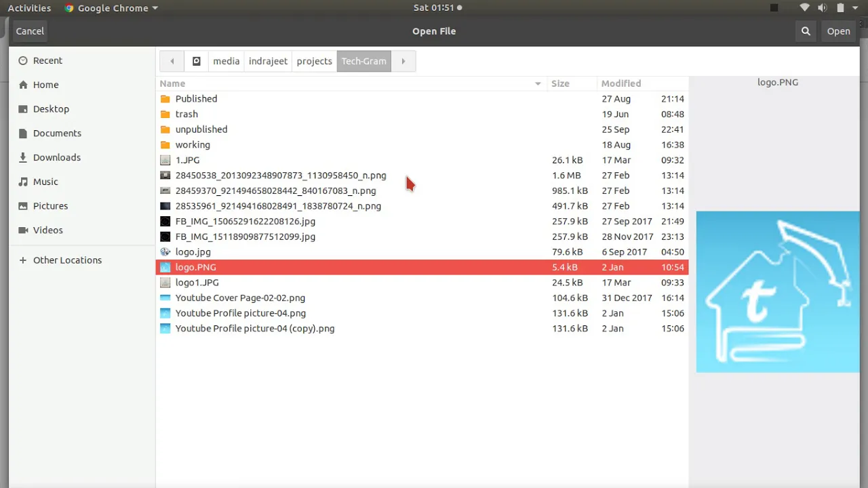Select file 28535961_921494168028491_1838780724_n.png
The width and height of the screenshot is (868, 488).
pyautogui.click(x=422, y=206)
